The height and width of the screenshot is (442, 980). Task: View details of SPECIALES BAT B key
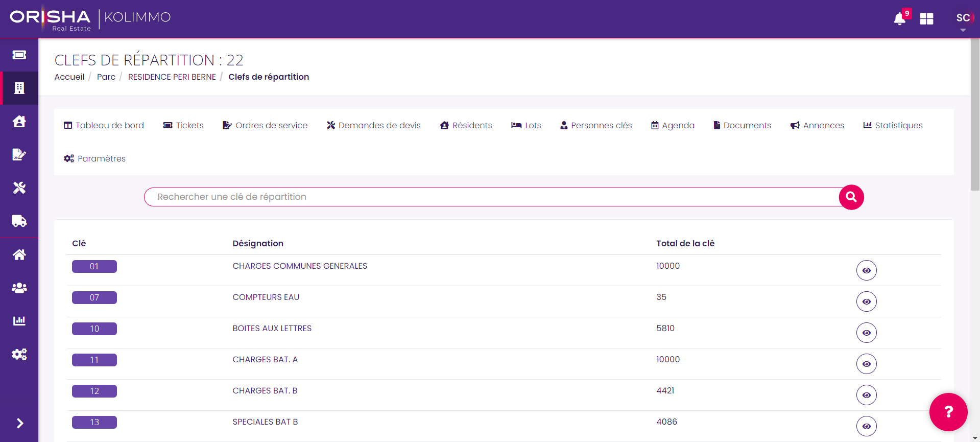(867, 426)
